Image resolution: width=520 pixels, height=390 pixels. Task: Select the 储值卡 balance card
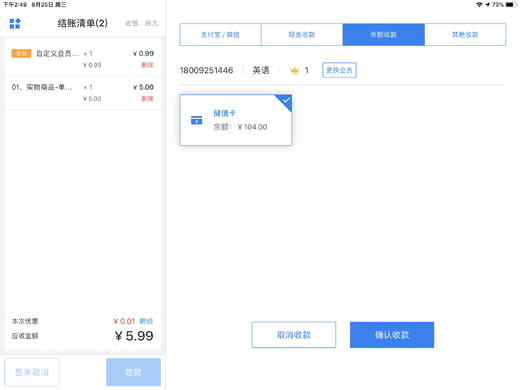pos(236,120)
